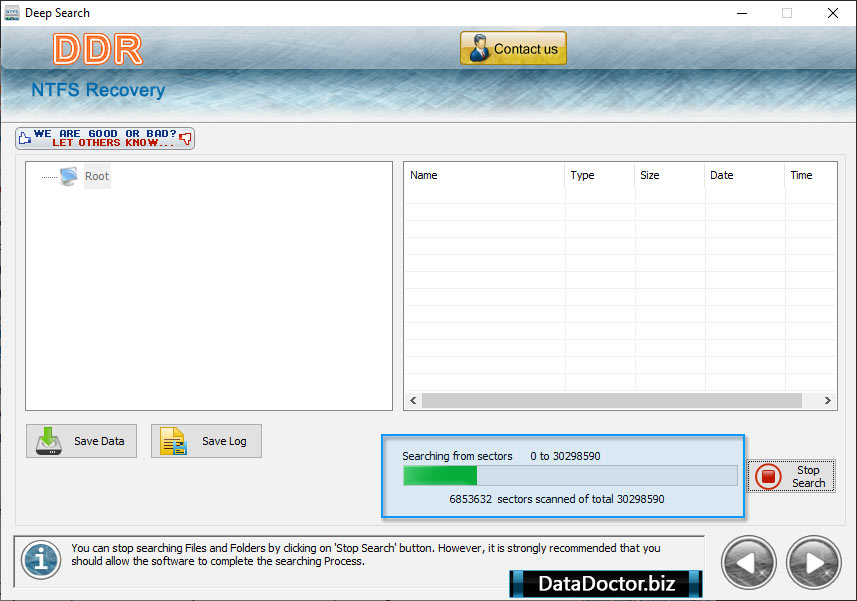The width and height of the screenshot is (857, 601).
Task: Click the red stop icon
Action: 768,476
